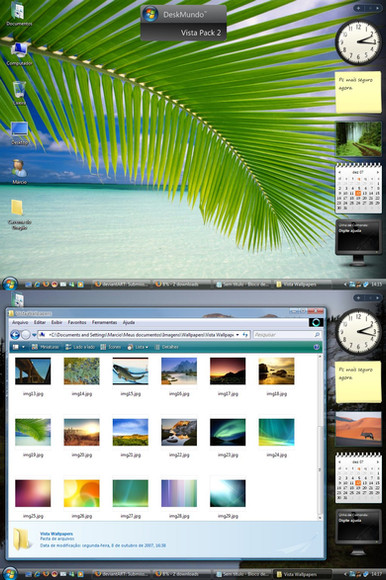The image size is (386, 580).
Task: Switch to Lado a lado view
Action: (x=80, y=347)
